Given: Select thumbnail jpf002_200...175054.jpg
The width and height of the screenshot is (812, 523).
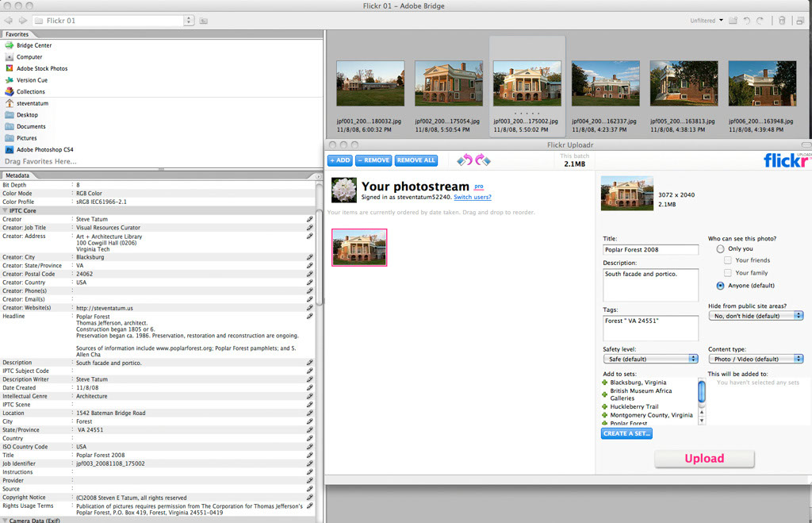Looking at the screenshot, I should click(449, 83).
